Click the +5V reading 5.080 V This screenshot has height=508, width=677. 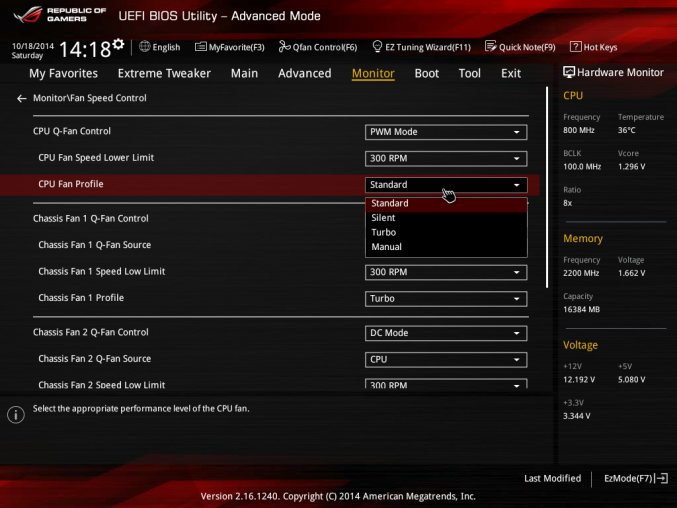pos(631,380)
